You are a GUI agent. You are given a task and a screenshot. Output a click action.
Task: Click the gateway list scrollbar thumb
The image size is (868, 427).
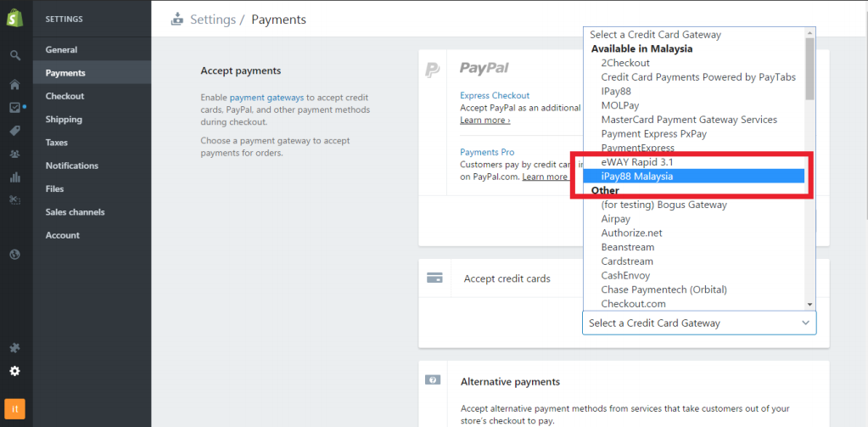click(809, 68)
